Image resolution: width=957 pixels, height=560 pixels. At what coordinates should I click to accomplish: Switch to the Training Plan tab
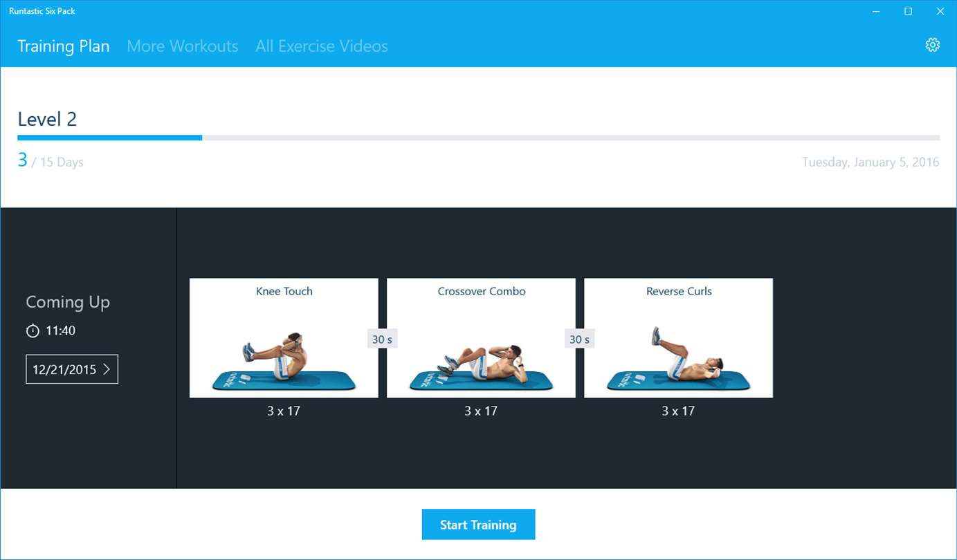[x=63, y=46]
